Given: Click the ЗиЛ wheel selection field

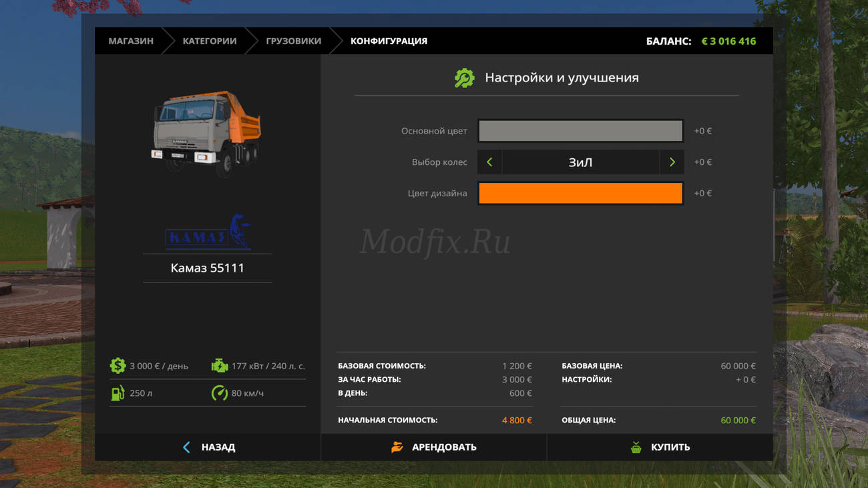Looking at the screenshot, I should click(x=580, y=162).
